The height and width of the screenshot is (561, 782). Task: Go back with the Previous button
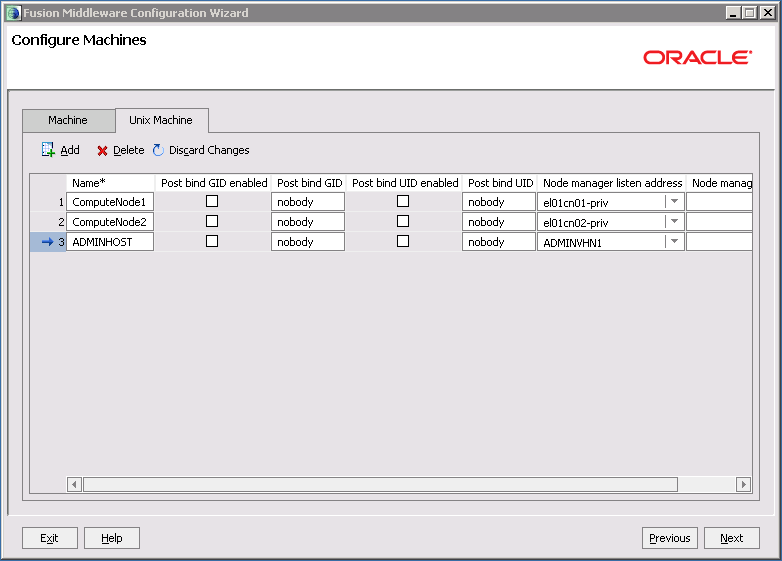click(670, 538)
